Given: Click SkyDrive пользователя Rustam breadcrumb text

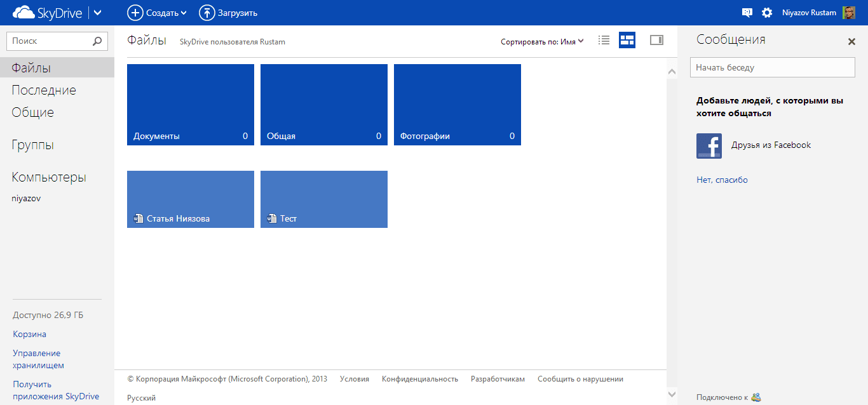Looking at the screenshot, I should click(x=233, y=42).
